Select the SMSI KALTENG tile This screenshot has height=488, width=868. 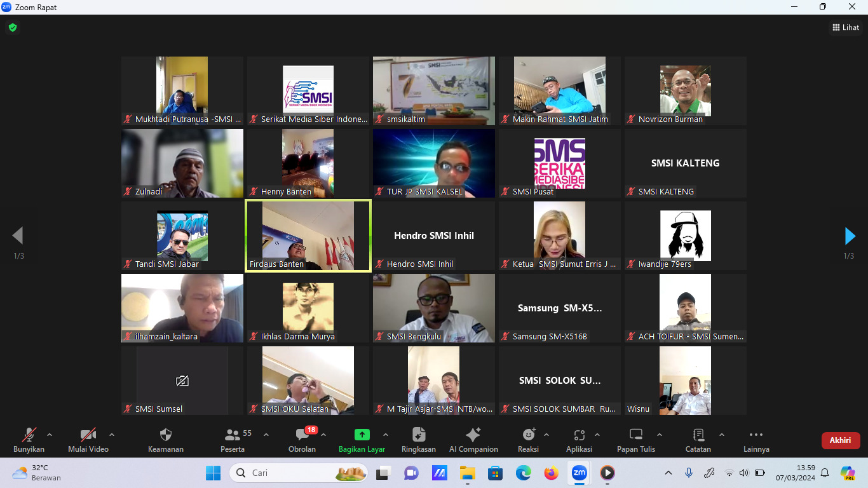[x=686, y=163]
